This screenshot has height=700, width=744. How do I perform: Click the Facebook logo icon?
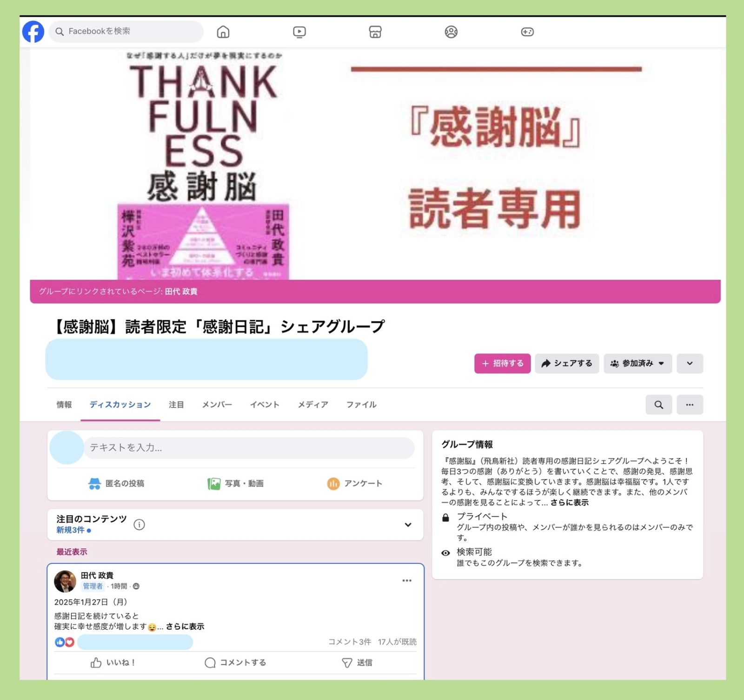pyautogui.click(x=33, y=32)
